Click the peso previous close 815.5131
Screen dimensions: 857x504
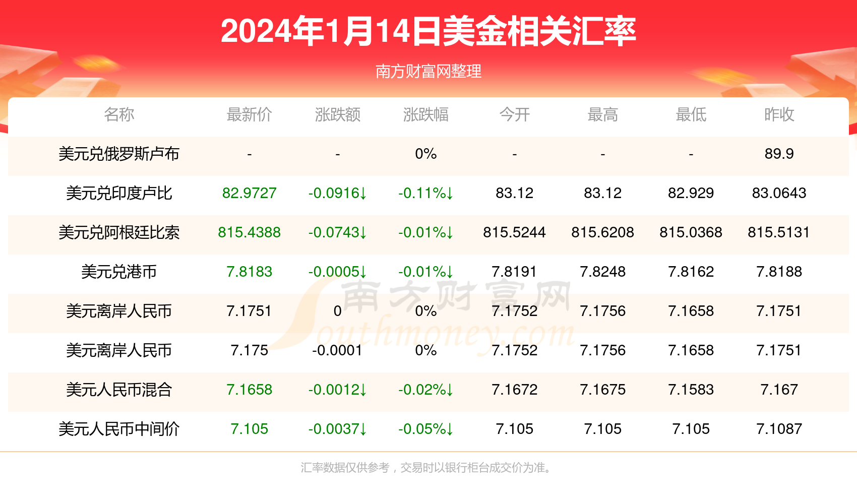[779, 232]
